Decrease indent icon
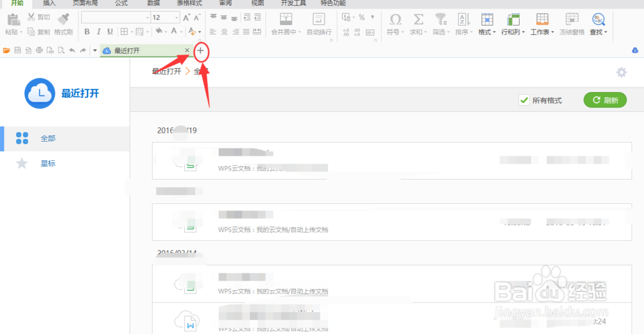The image size is (644, 334). pyautogui.click(x=247, y=17)
